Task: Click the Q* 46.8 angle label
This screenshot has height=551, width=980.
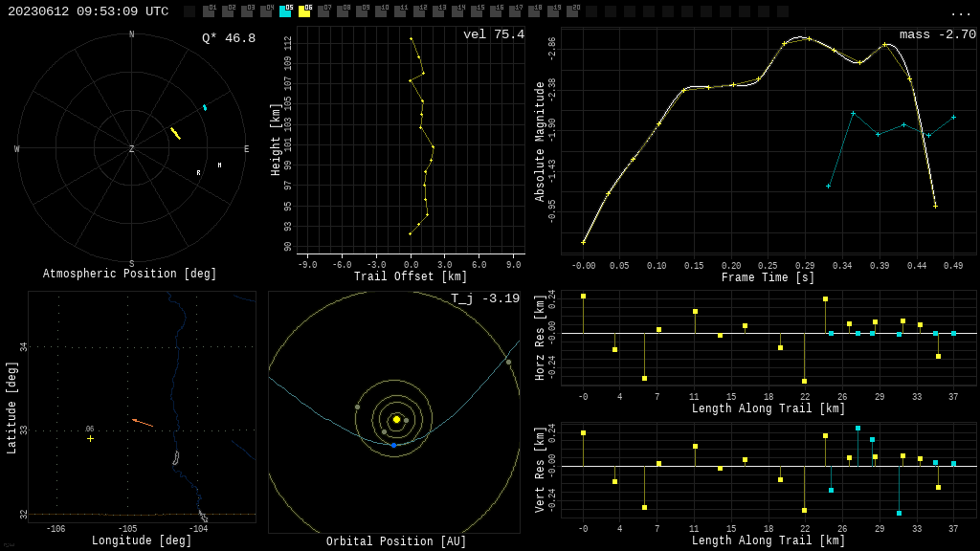Action: 228,38
